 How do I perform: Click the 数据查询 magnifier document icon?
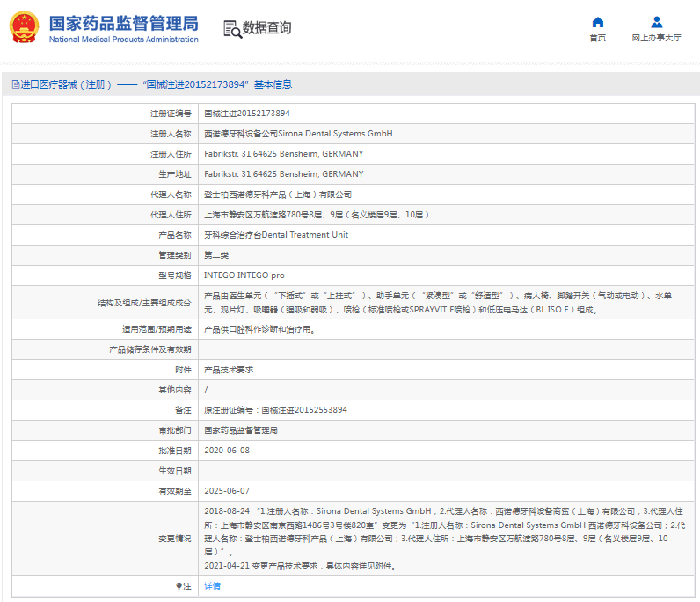pos(232,28)
